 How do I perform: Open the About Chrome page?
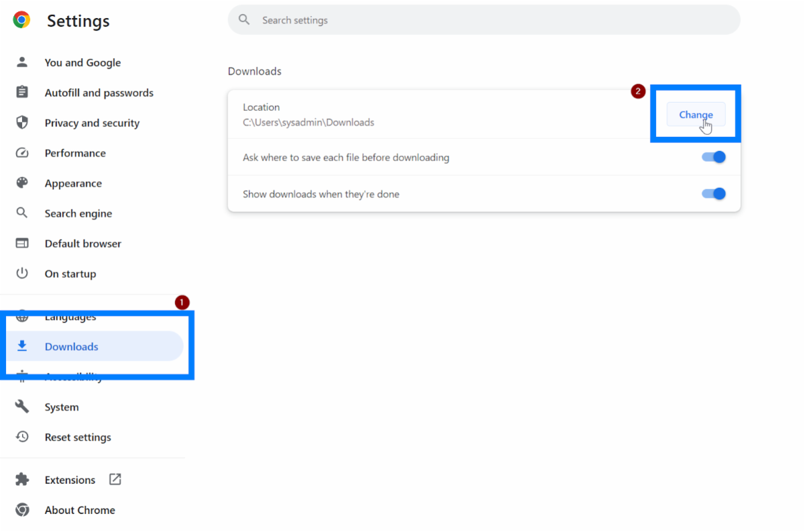[80, 510]
